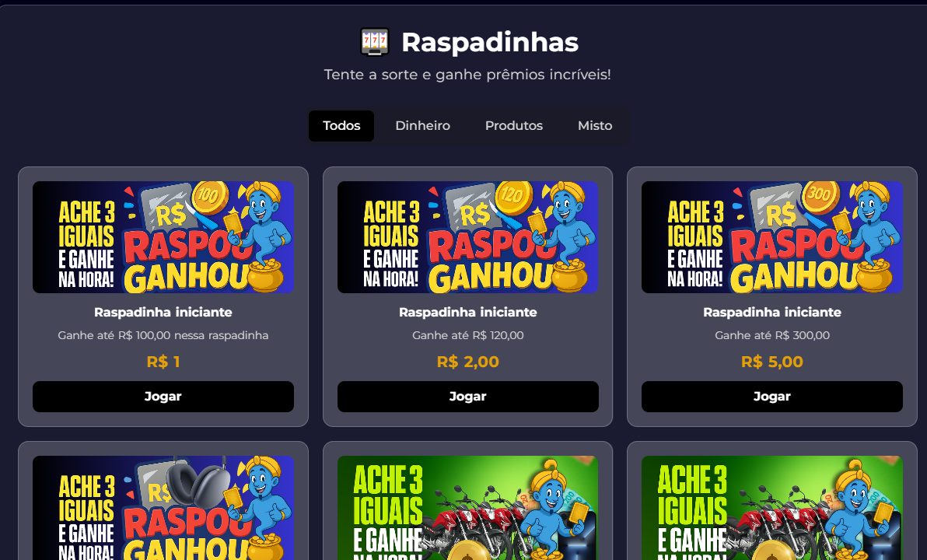Open the middle green motorcycle banner
The height and width of the screenshot is (560, 927).
pos(467,508)
